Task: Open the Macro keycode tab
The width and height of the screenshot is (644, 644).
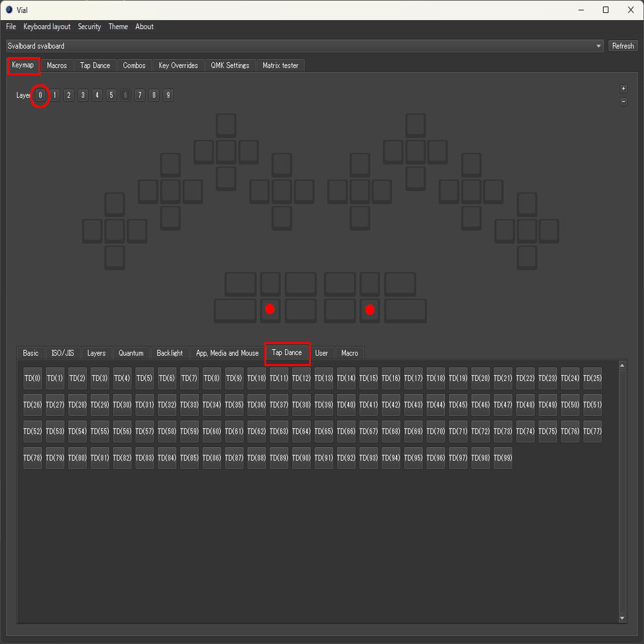Action: [349, 353]
